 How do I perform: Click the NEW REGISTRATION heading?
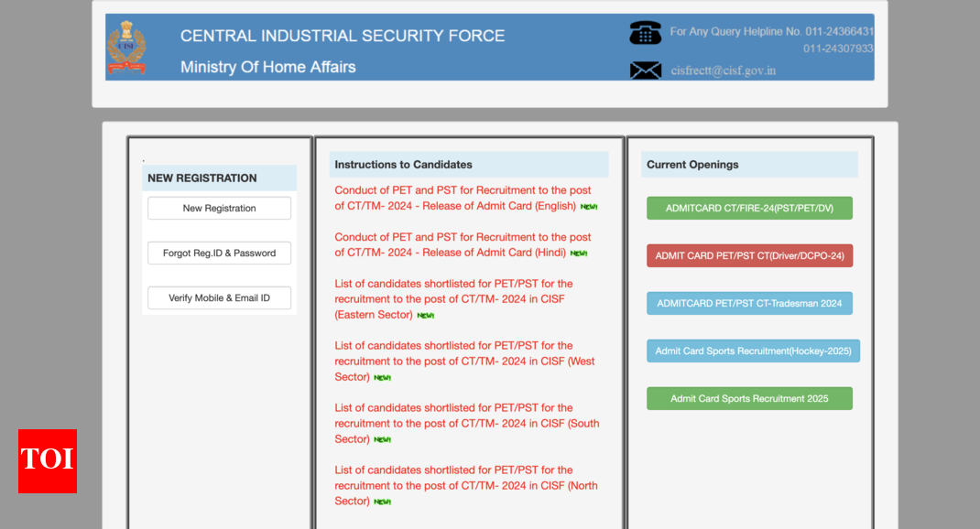click(201, 178)
